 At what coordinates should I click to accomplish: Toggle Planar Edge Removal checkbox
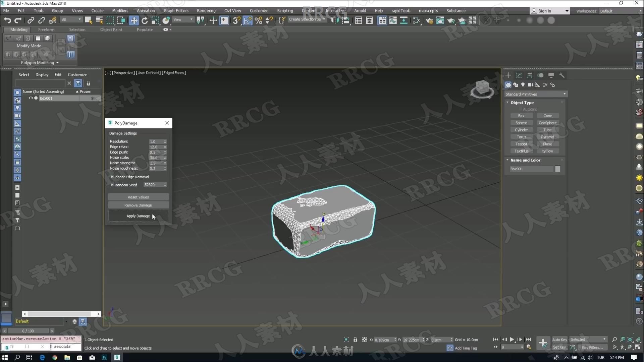(x=112, y=176)
